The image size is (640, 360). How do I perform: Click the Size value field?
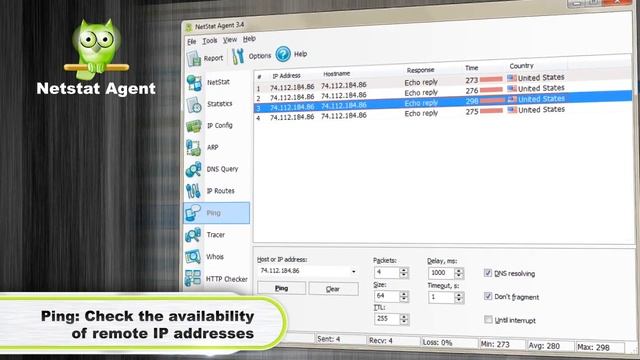387,296
